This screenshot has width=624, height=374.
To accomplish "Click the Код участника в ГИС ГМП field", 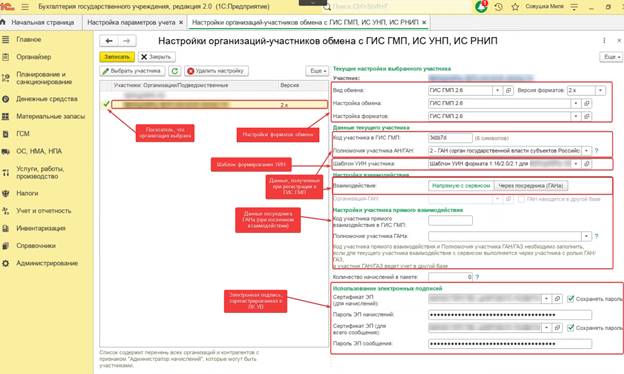I will point(450,138).
